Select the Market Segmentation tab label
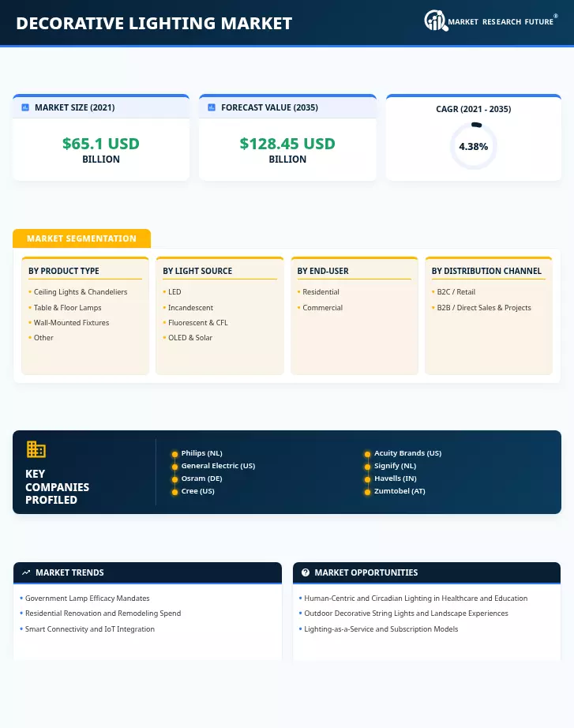Screen dimensions: 574x728 [82, 238]
